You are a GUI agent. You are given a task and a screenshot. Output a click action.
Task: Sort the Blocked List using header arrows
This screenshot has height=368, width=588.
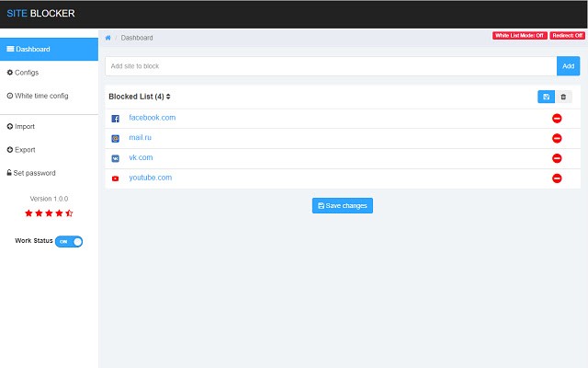tap(168, 97)
